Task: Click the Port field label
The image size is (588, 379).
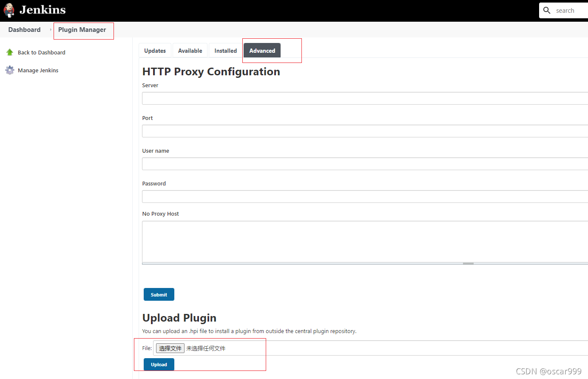Action: tap(148, 118)
